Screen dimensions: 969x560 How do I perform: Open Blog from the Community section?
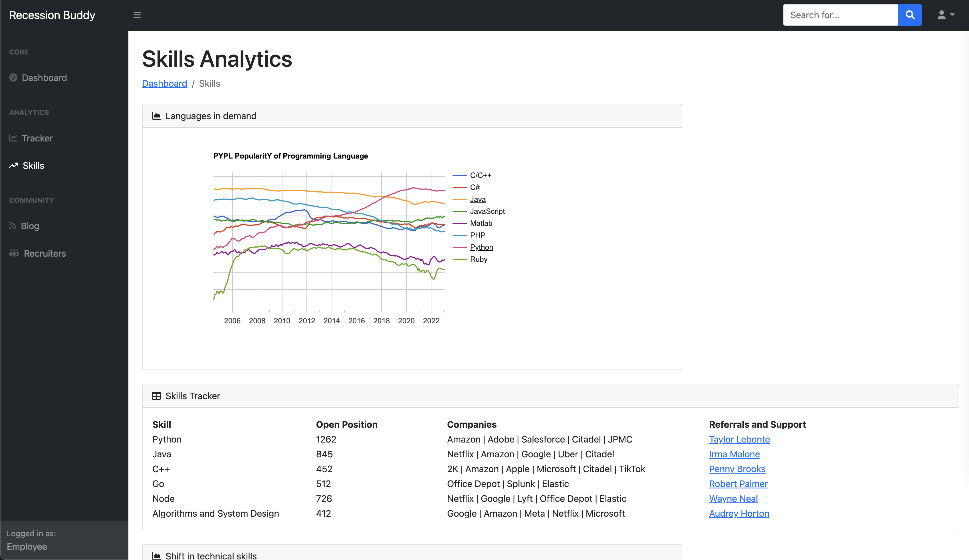[x=30, y=226]
